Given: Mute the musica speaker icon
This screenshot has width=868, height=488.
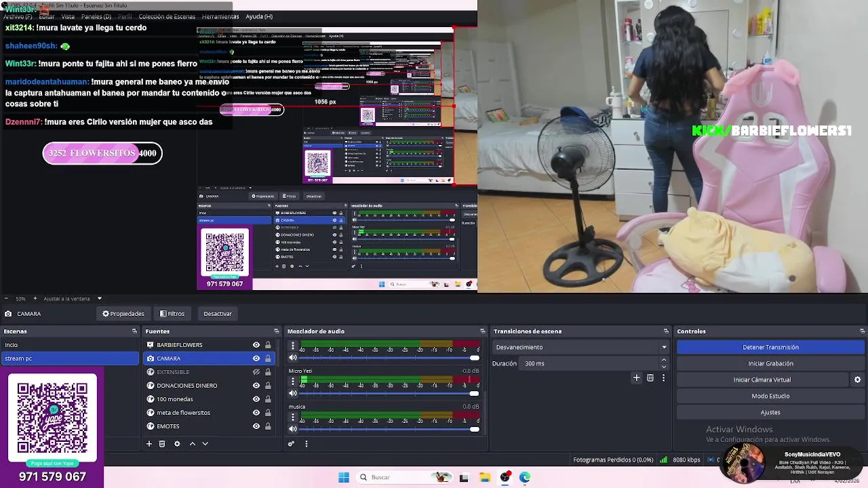Looking at the screenshot, I should pos(293,428).
